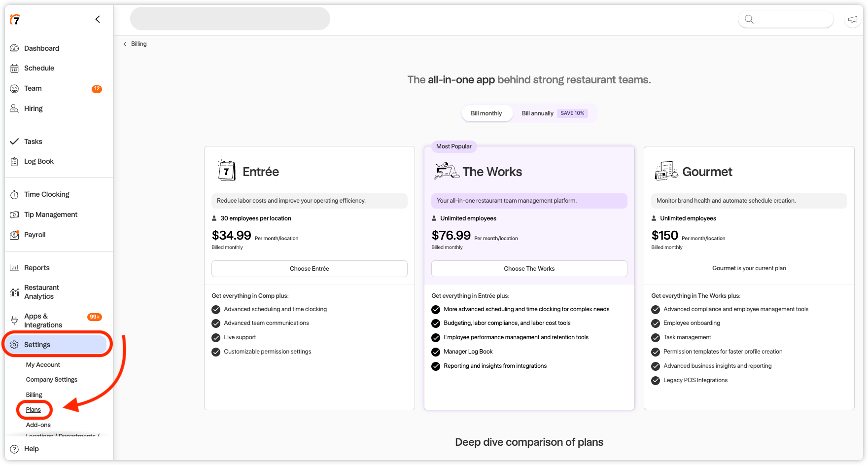Viewport: 868px width, 465px height.
Task: Go back using the Billing breadcrumb arrow
Action: pyautogui.click(x=125, y=44)
